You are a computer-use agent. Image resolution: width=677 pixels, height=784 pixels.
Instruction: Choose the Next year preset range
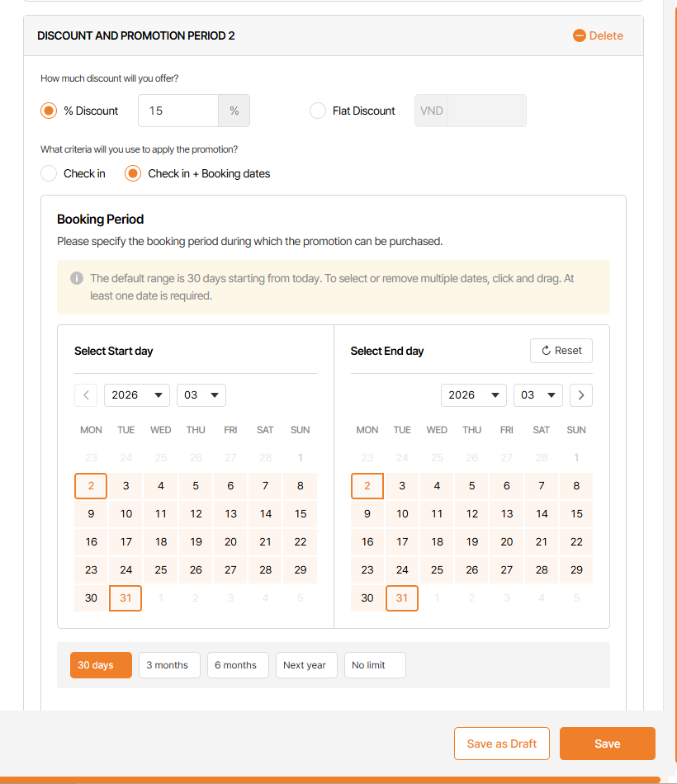click(305, 665)
